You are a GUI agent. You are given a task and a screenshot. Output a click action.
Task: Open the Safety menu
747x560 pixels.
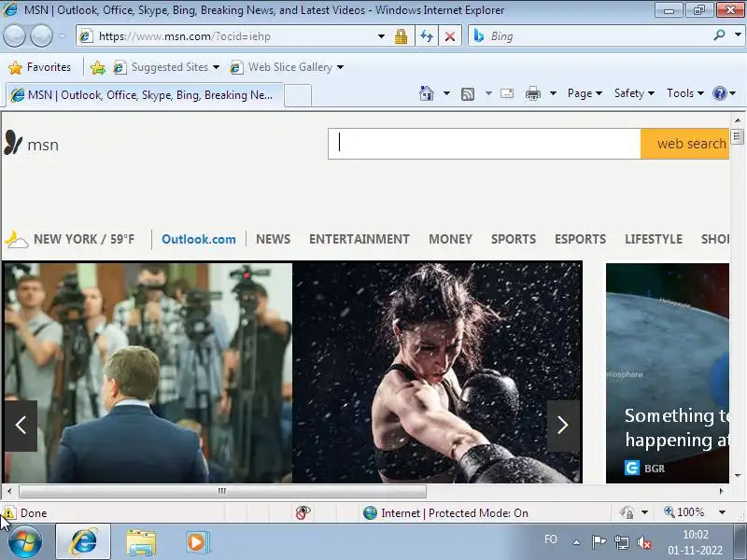634,93
